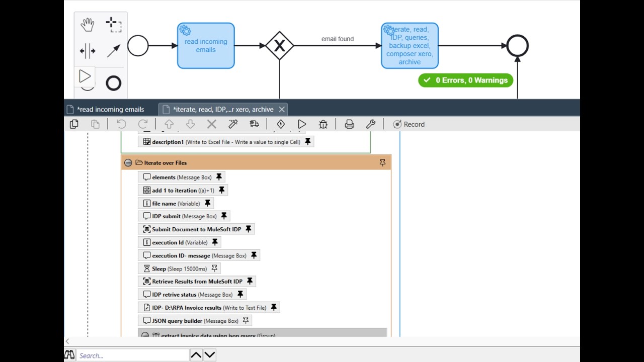Screen dimensions: 644x362
Task: Switch to read incoming emails tab
Action: point(106,109)
